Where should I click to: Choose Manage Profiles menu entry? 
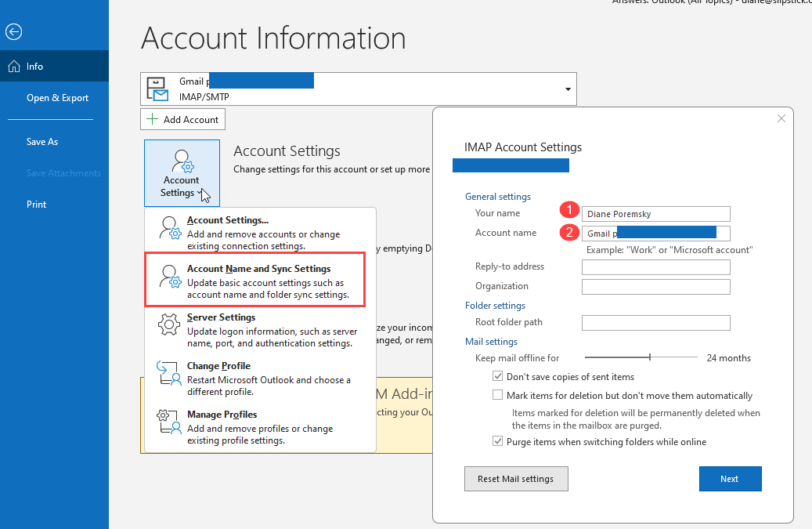[x=260, y=427]
